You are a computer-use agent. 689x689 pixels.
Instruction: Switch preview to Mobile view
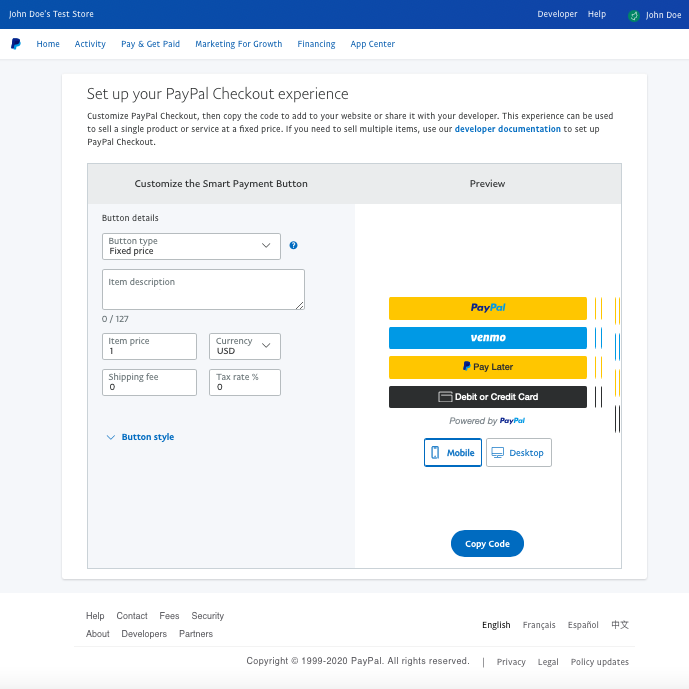pos(453,453)
